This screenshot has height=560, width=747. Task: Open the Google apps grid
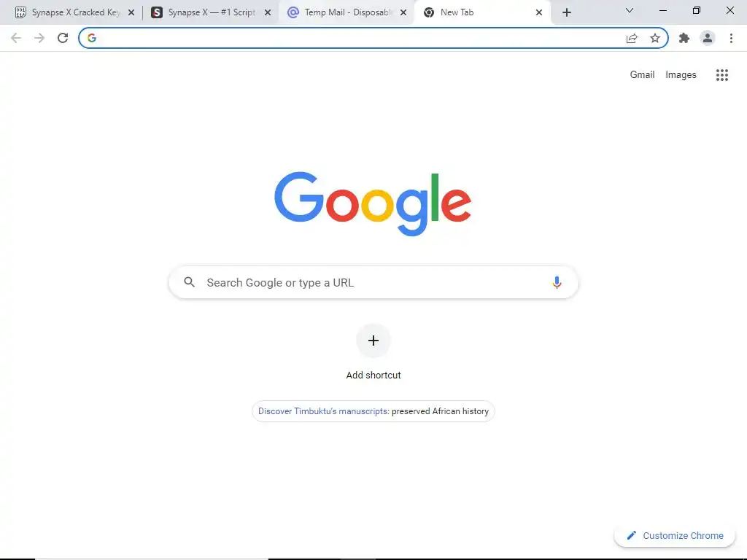click(x=721, y=75)
